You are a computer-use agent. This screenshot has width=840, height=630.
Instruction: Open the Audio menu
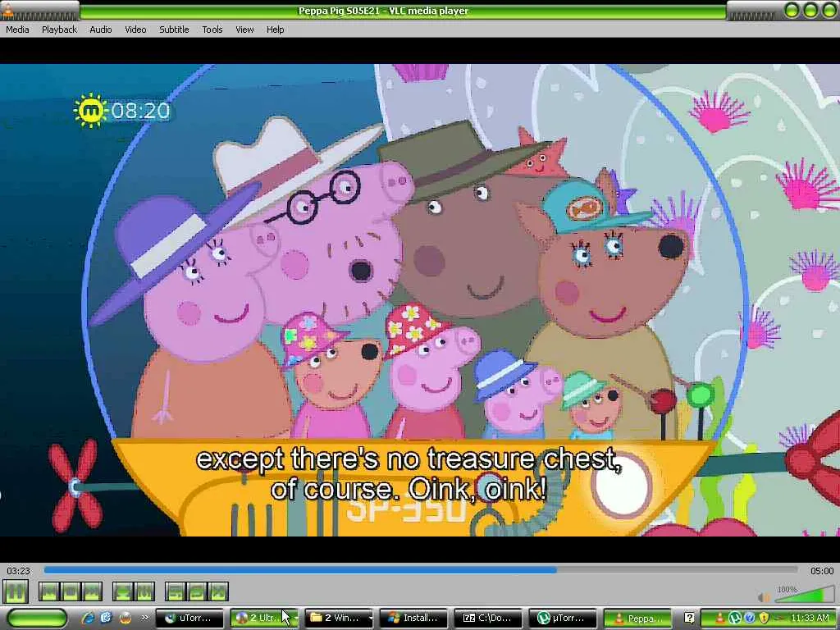point(101,30)
